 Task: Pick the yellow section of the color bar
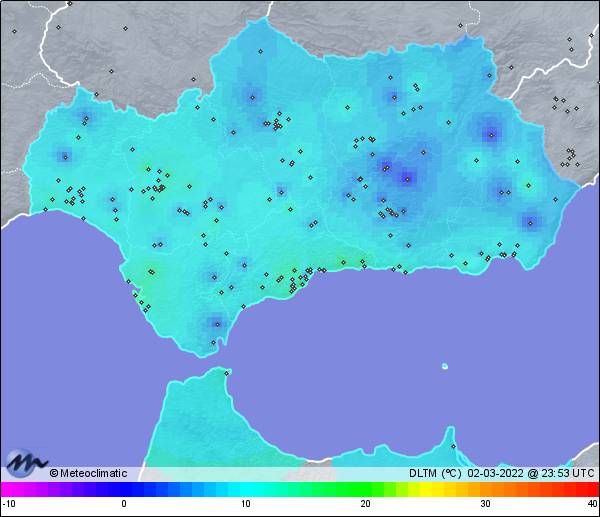coord(426,489)
